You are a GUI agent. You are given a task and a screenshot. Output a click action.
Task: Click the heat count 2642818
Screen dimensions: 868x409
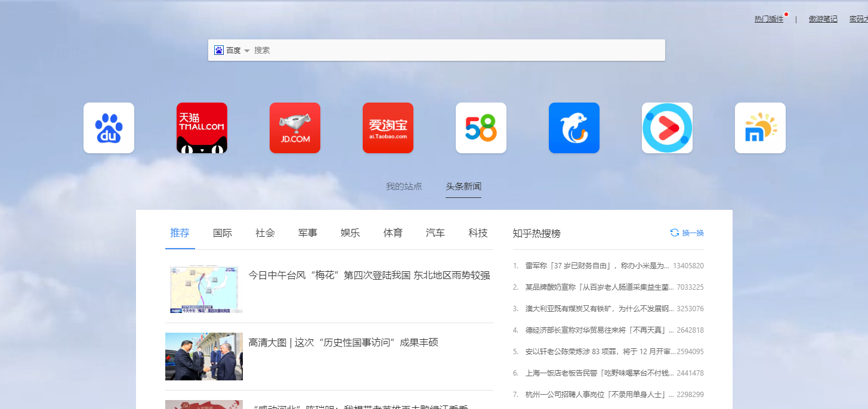click(x=690, y=330)
